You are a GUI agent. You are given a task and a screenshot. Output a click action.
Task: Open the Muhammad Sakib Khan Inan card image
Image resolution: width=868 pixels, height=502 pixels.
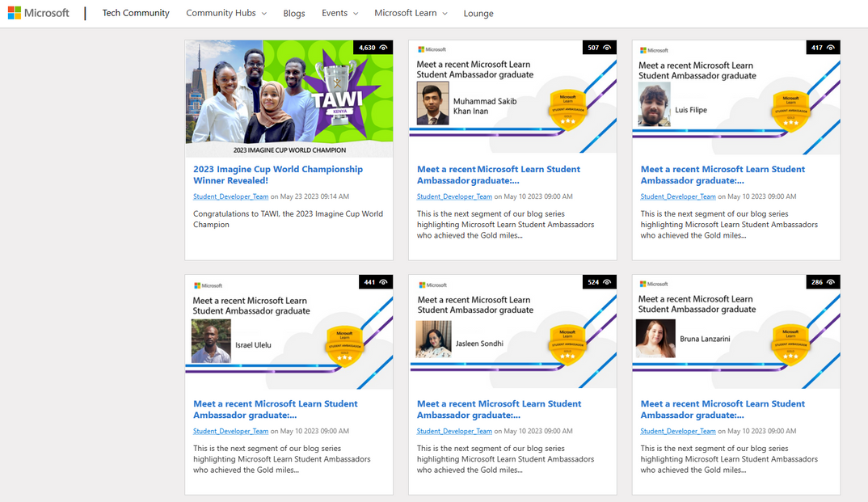[512, 97]
